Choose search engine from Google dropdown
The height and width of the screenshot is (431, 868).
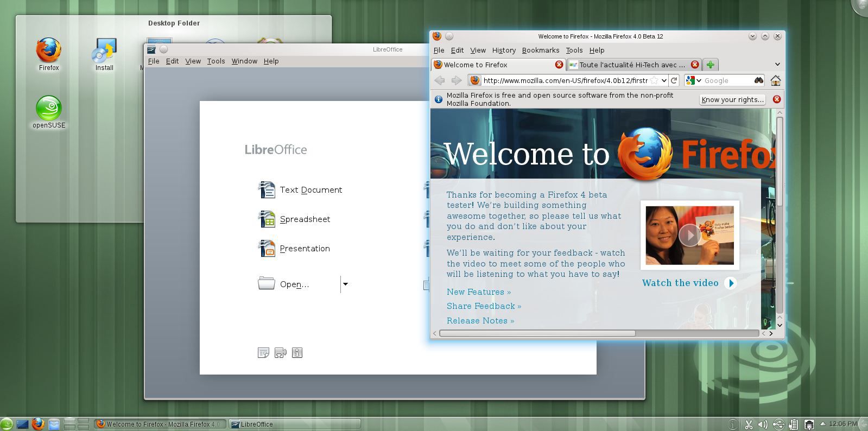point(694,80)
